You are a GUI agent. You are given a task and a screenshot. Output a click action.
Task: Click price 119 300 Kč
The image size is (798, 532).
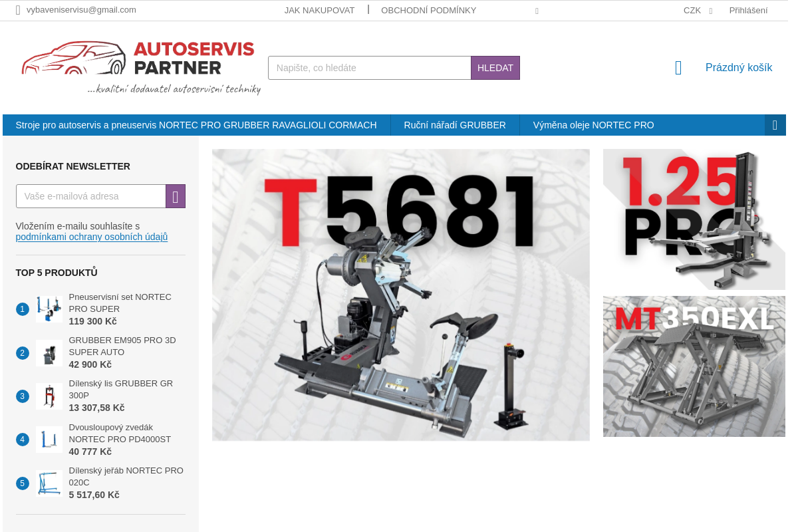pyautogui.click(x=93, y=322)
